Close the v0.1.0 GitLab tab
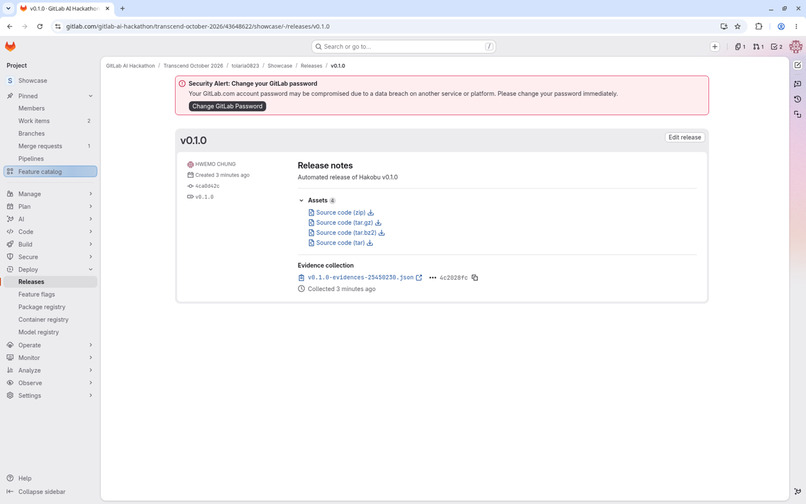Screen dimensions: 806x504 (107, 8)
